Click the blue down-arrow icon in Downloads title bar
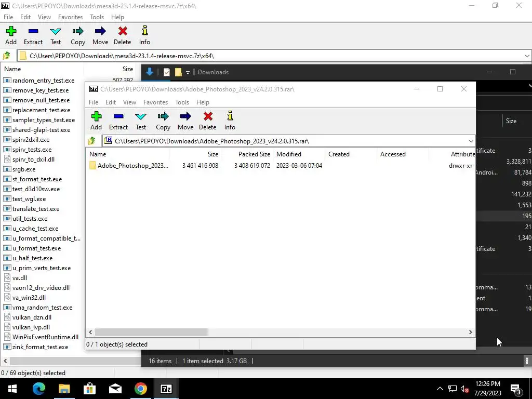 tap(149, 72)
